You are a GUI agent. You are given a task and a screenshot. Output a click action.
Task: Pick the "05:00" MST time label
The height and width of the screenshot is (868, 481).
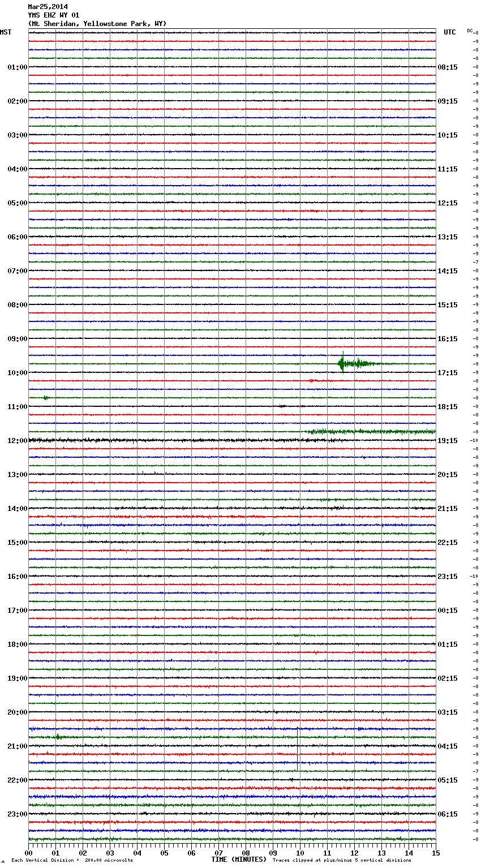(x=18, y=203)
